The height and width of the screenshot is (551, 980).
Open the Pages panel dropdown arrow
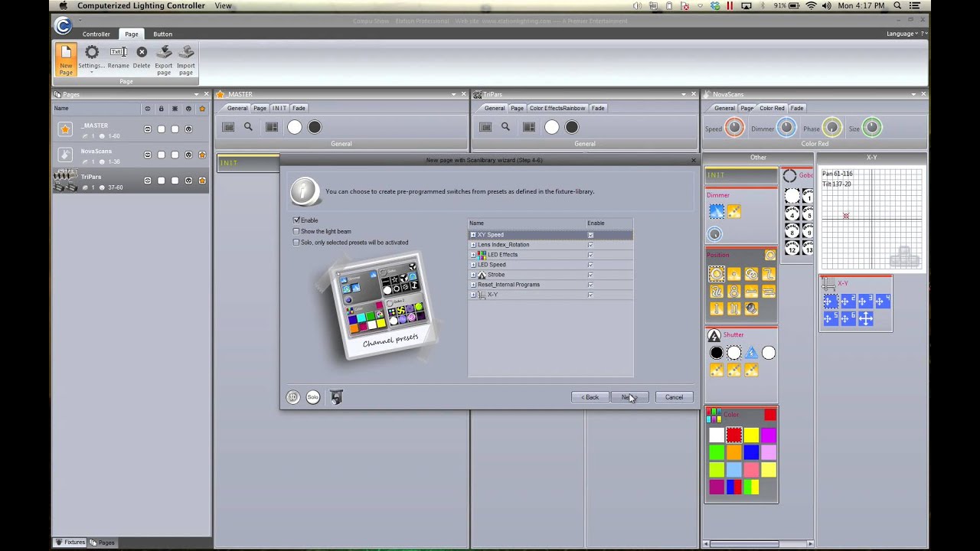pos(196,94)
